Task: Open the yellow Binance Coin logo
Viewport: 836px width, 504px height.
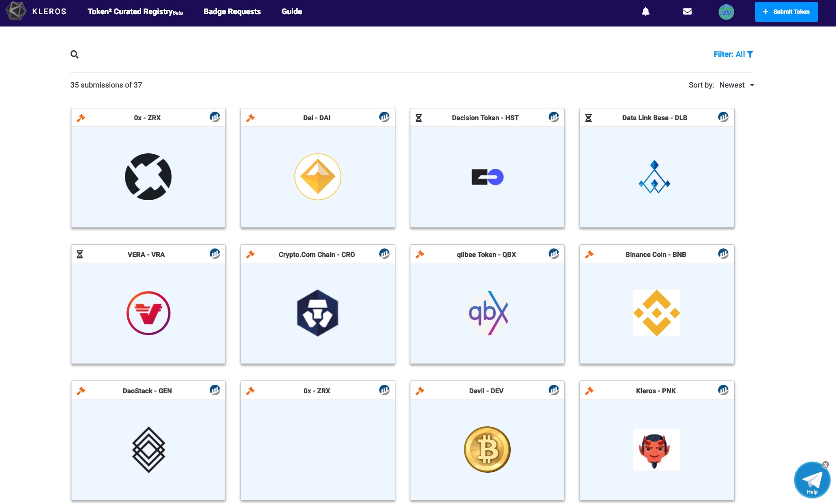Action: (x=657, y=313)
